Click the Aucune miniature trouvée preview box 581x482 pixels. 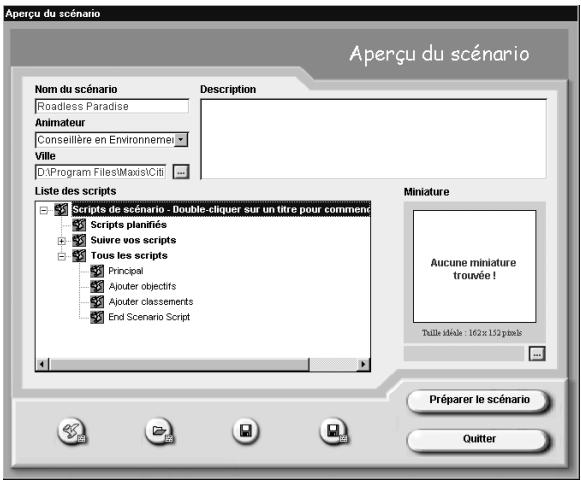click(474, 266)
